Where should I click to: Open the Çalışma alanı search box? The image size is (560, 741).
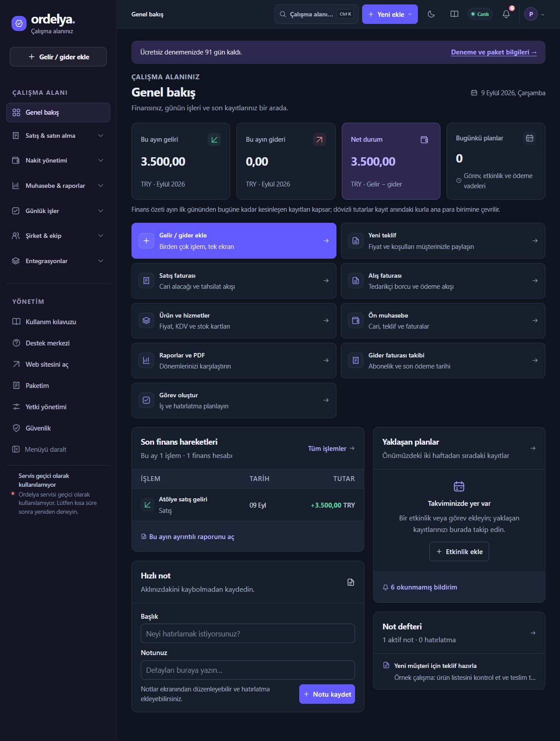pyautogui.click(x=316, y=14)
